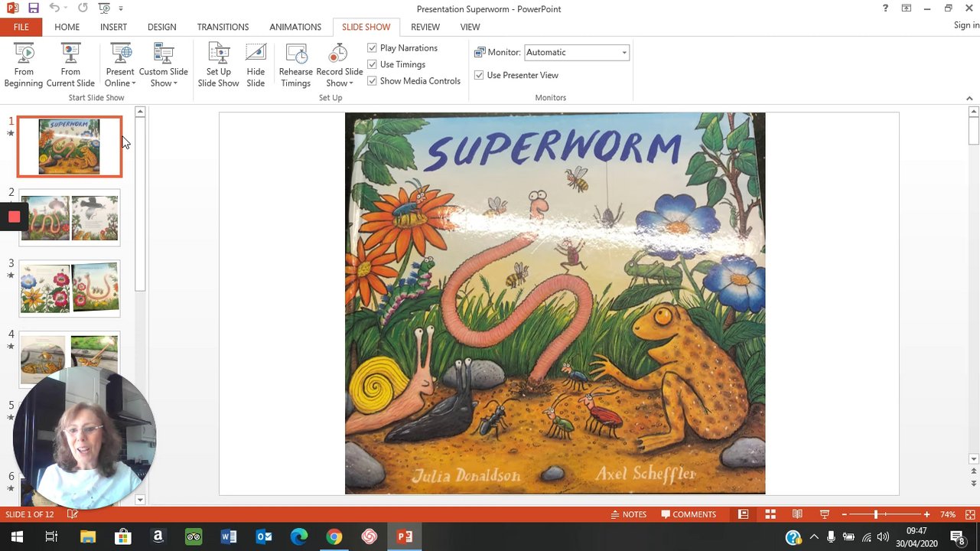This screenshot has width=980, height=551.
Task: Open the FILE tab
Action: pos(21,27)
